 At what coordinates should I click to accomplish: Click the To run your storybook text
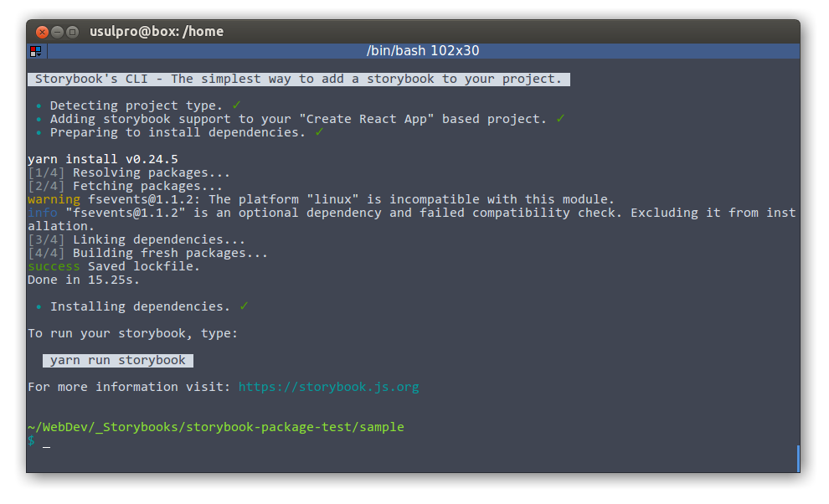[x=132, y=334]
